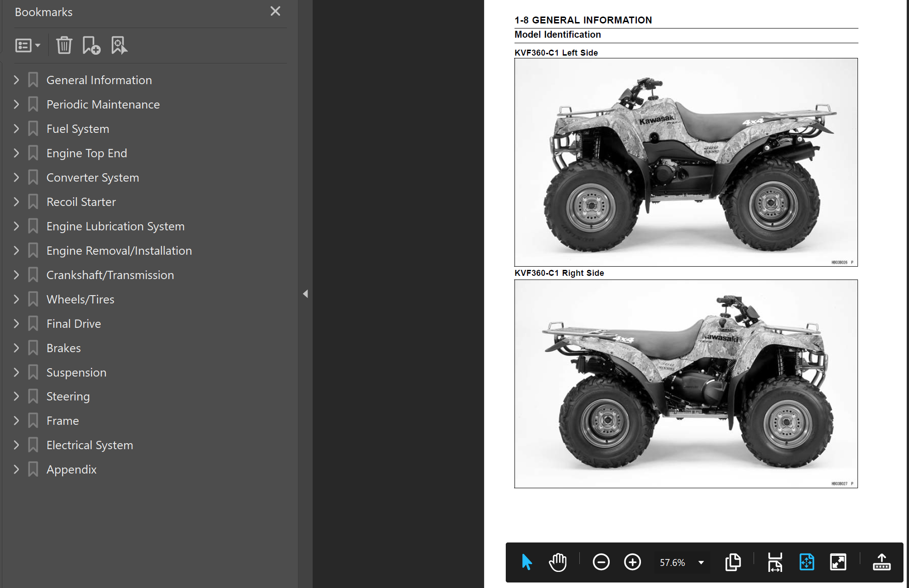The image size is (909, 588).
Task: Click the KVF360-C1 Right Side caption
Action: tap(559, 273)
